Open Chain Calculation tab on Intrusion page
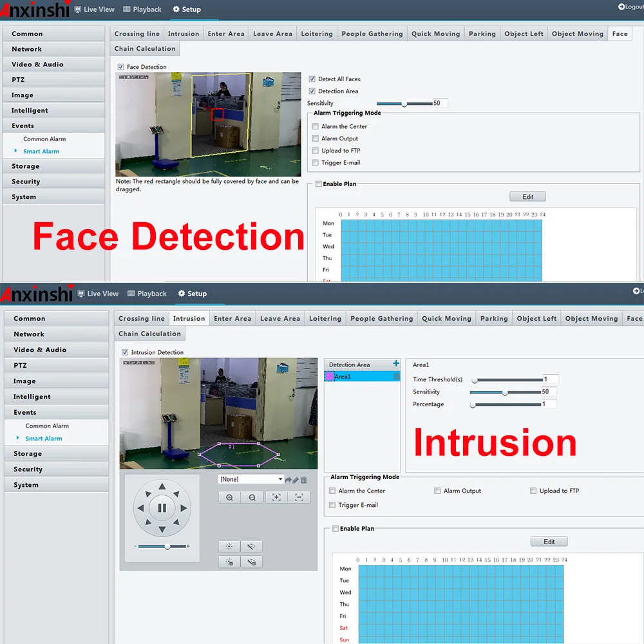Screen dimensions: 644x644 pyautogui.click(x=149, y=334)
